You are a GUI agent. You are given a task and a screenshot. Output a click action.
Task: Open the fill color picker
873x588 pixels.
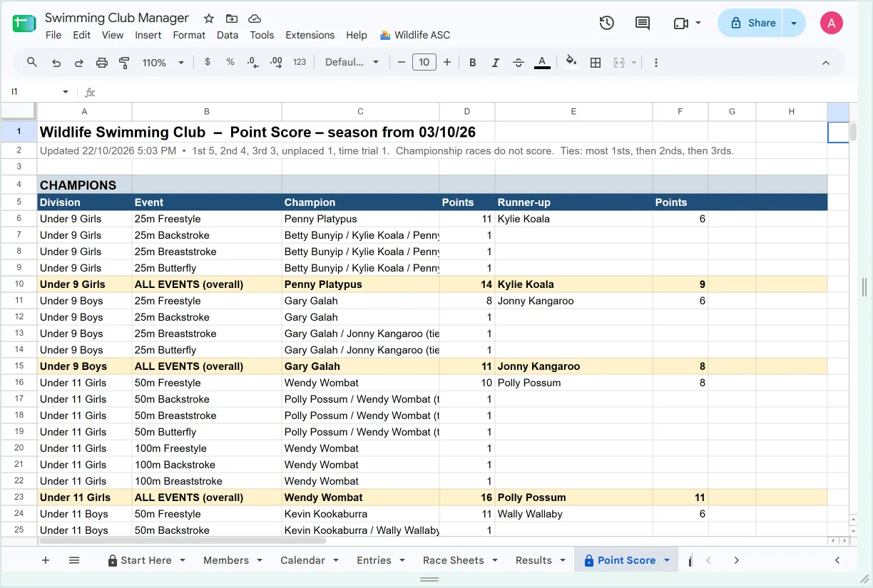pyautogui.click(x=571, y=63)
